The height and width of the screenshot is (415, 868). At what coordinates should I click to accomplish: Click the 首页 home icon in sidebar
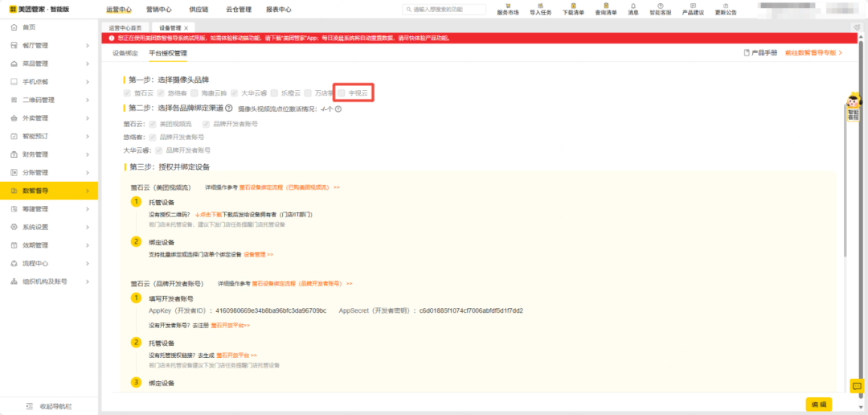[x=14, y=27]
